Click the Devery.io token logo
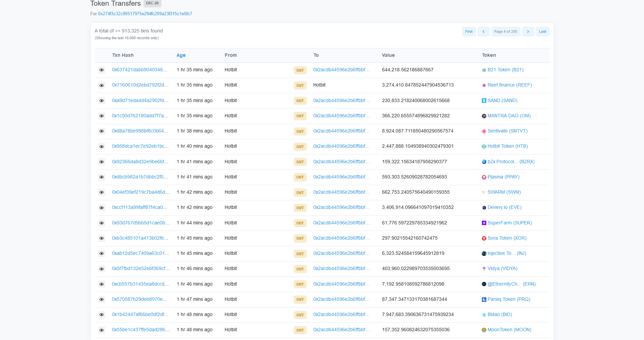 coord(484,208)
